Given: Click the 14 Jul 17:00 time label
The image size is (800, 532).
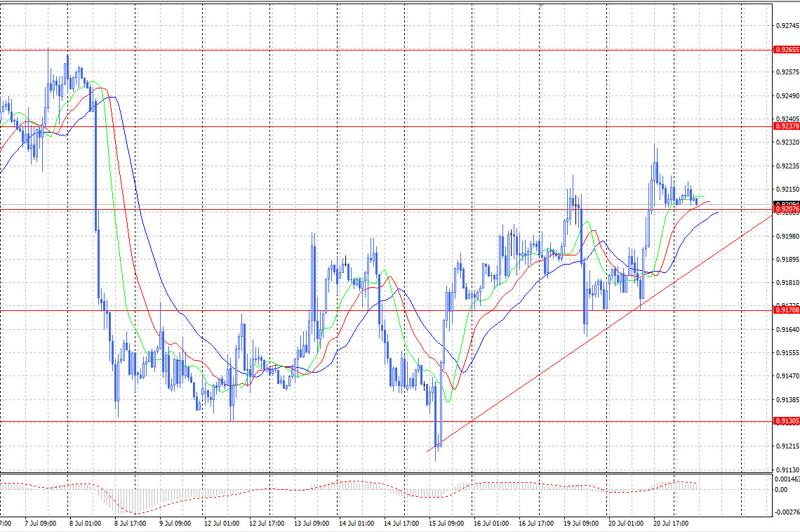Looking at the screenshot, I should pos(401,524).
